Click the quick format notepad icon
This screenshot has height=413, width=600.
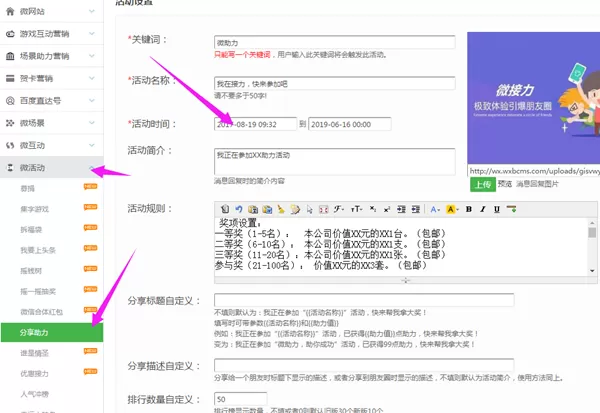[295, 209]
